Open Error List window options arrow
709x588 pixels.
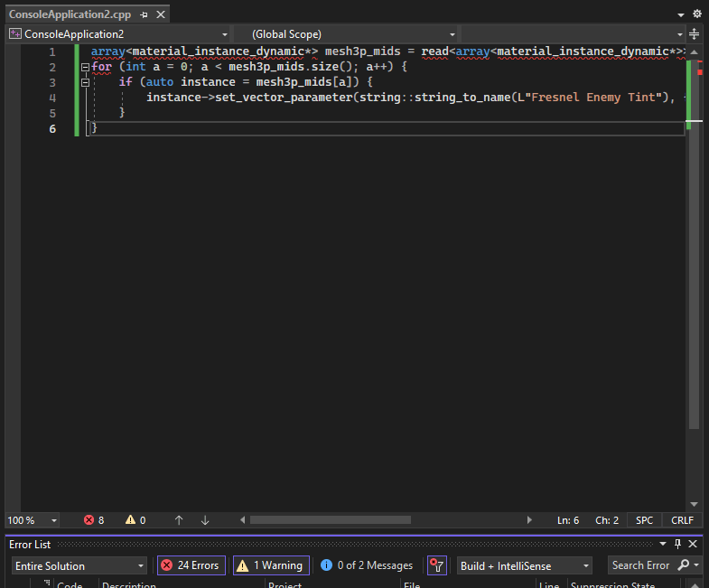663,544
